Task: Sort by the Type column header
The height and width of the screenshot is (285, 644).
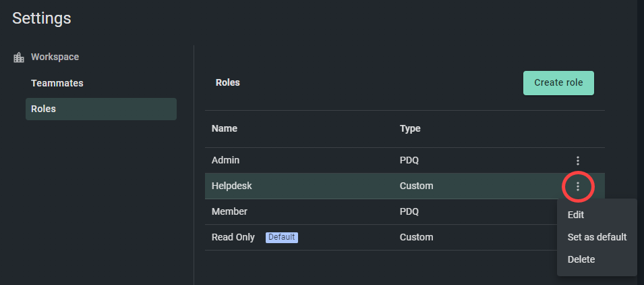Action: 410,128
